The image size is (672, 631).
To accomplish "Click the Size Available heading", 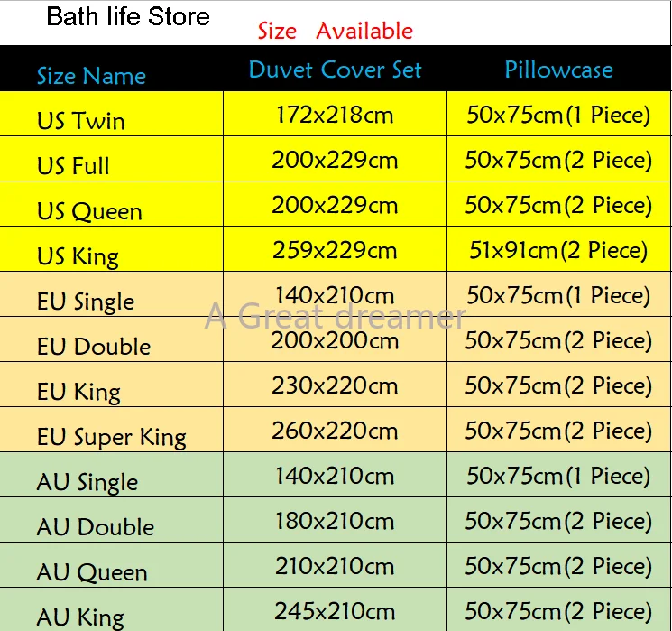I will 335,31.
